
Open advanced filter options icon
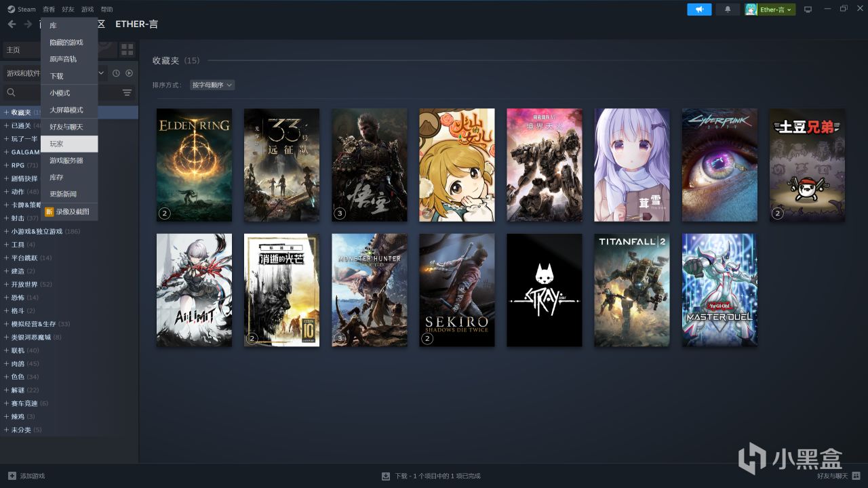127,92
